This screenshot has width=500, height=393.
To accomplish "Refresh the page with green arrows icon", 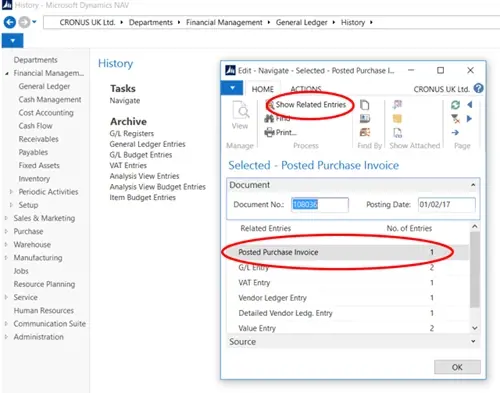I will (455, 105).
